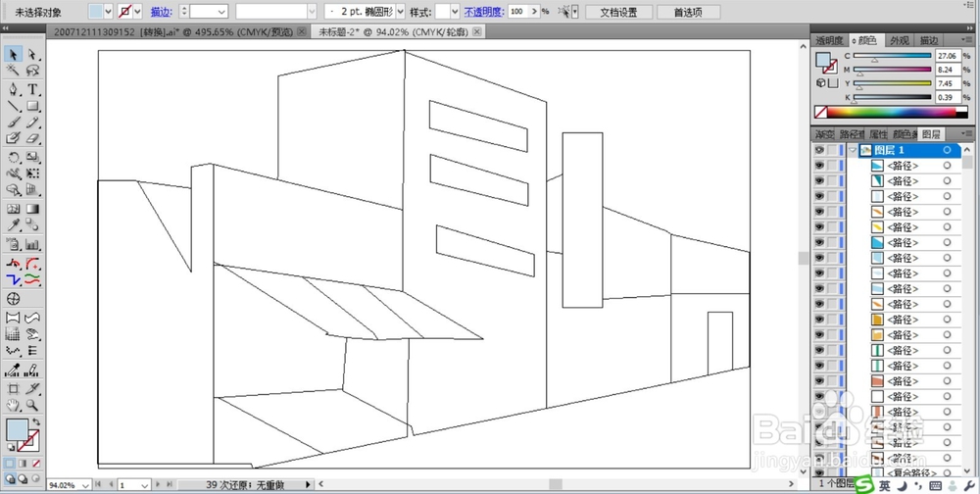Swap fill and stroke colors

pos(36,422)
